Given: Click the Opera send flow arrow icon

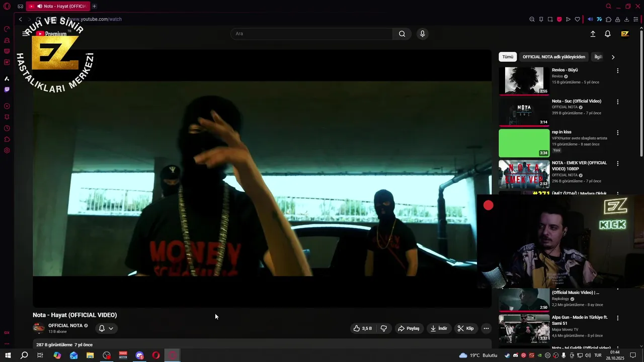Looking at the screenshot, I should point(568,19).
